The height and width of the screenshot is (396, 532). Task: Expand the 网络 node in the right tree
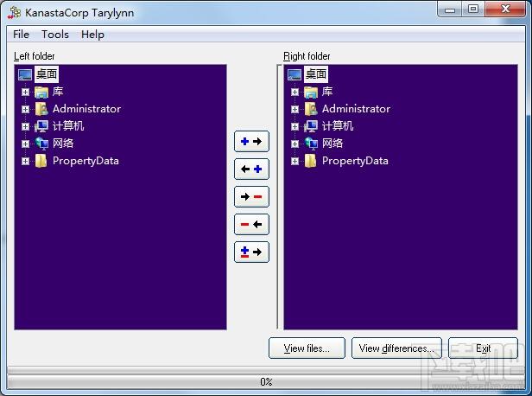(294, 144)
